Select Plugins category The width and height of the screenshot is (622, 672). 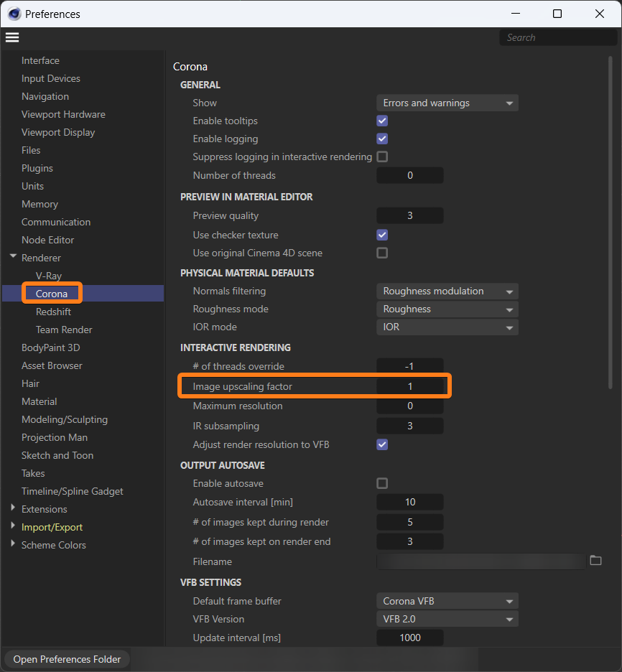pos(37,169)
